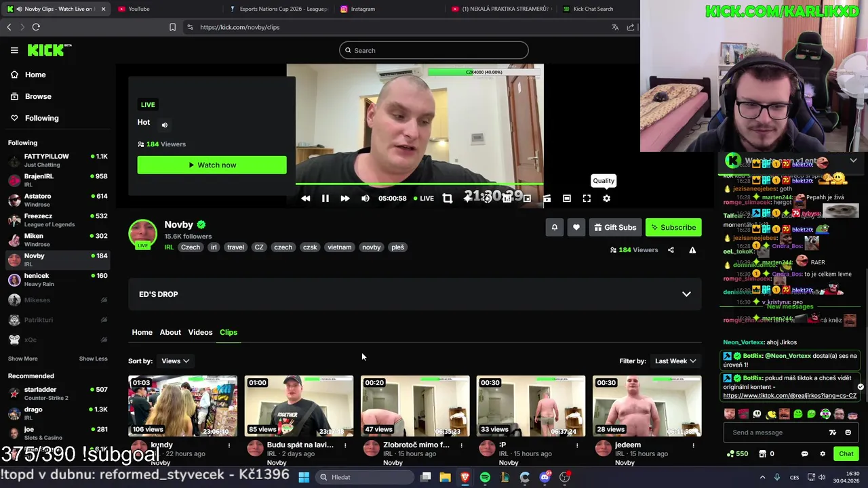Open henicek channel in Following list

pyautogui.click(x=58, y=279)
